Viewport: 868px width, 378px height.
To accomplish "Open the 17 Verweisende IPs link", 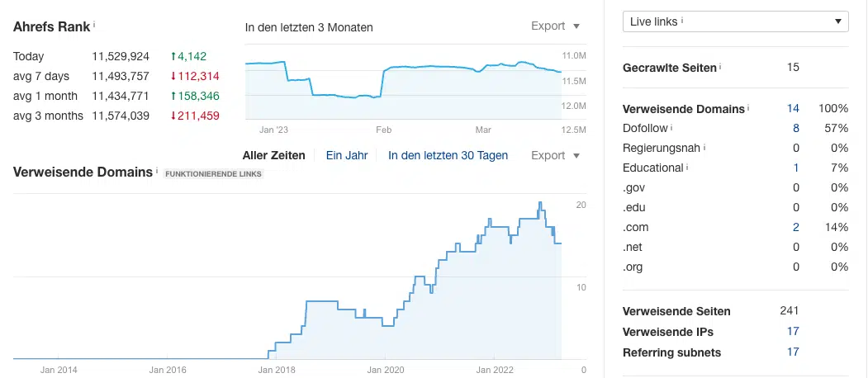I will tap(793, 332).
